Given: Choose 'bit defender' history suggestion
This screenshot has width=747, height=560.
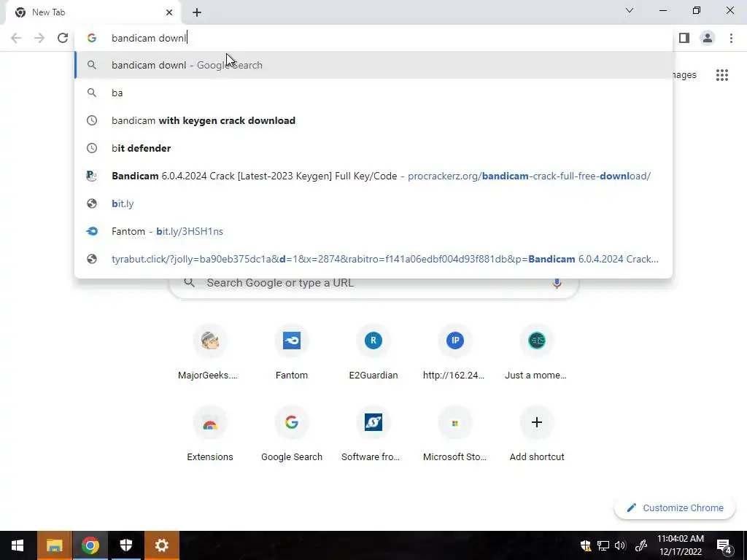Looking at the screenshot, I should (x=373, y=148).
